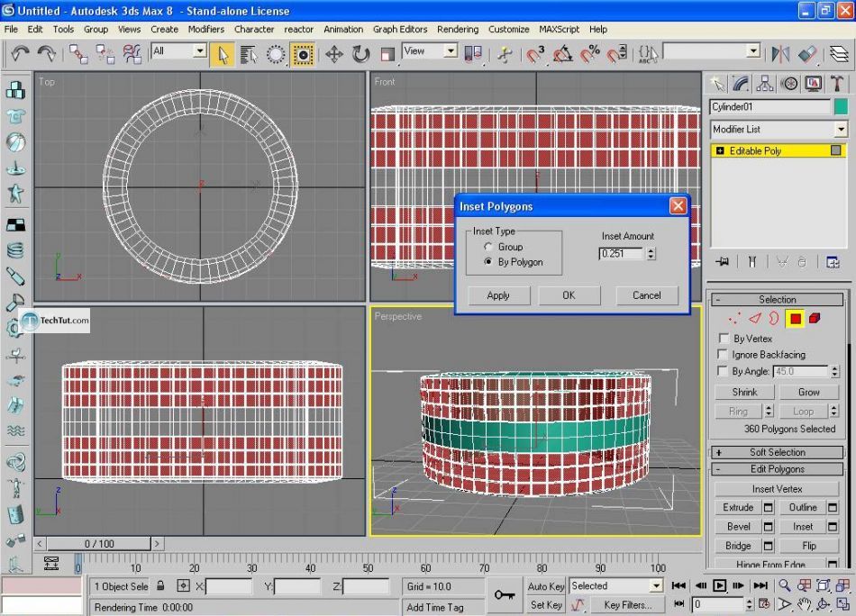
Task: Click the Cylinder01 object color swatch
Action: tap(841, 106)
